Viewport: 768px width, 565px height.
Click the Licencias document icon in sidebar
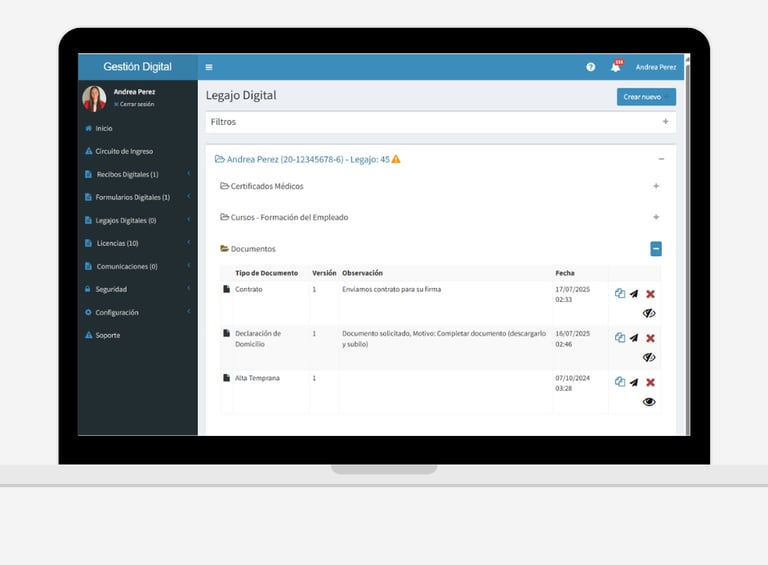coord(88,243)
